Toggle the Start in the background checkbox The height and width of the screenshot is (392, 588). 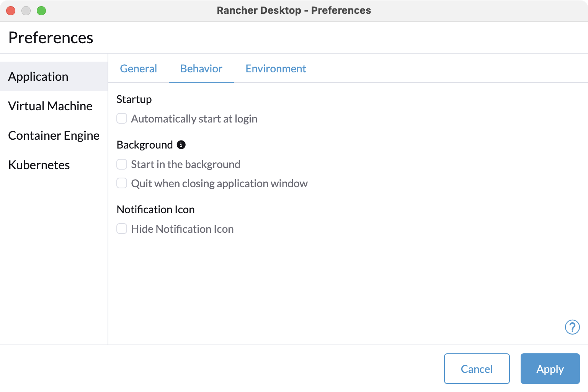pyautogui.click(x=122, y=164)
